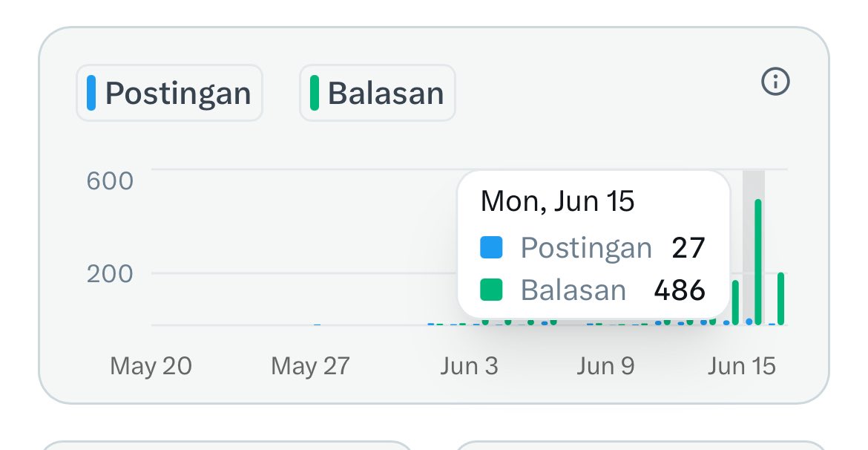Click the Jun 9 axis label
Image resolution: width=868 pixels, height=450 pixels.
605,366
